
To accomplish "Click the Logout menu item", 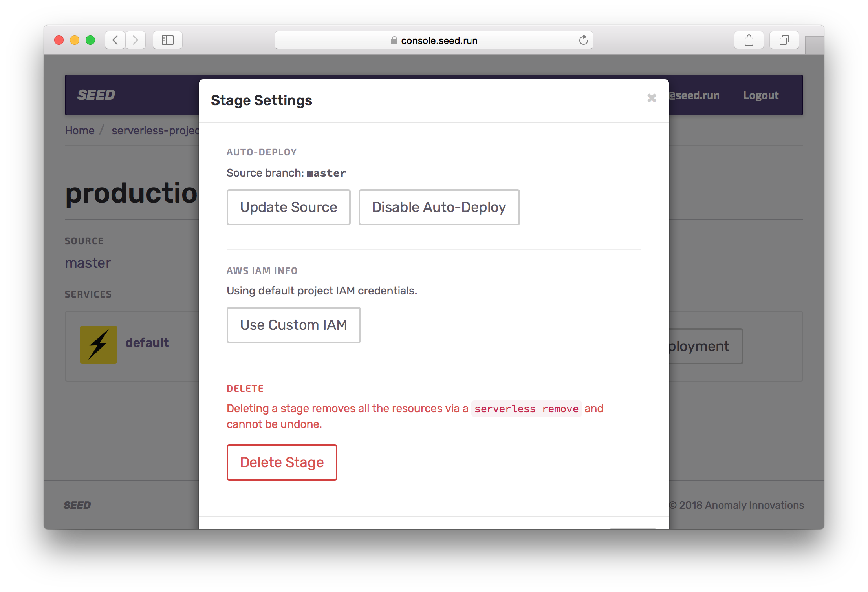I will click(760, 95).
